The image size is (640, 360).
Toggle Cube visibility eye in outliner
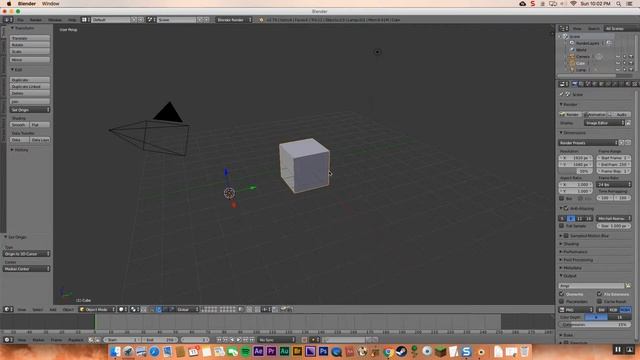pos(618,63)
